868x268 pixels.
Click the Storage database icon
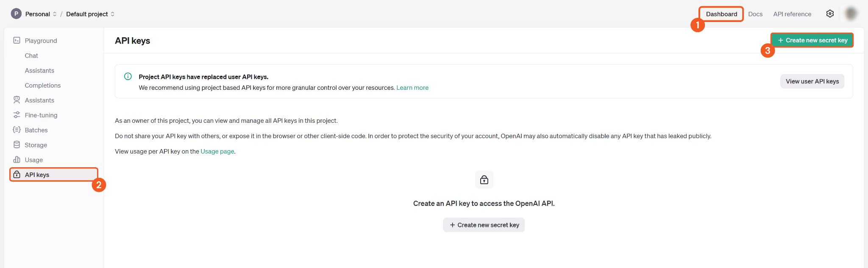tap(17, 145)
